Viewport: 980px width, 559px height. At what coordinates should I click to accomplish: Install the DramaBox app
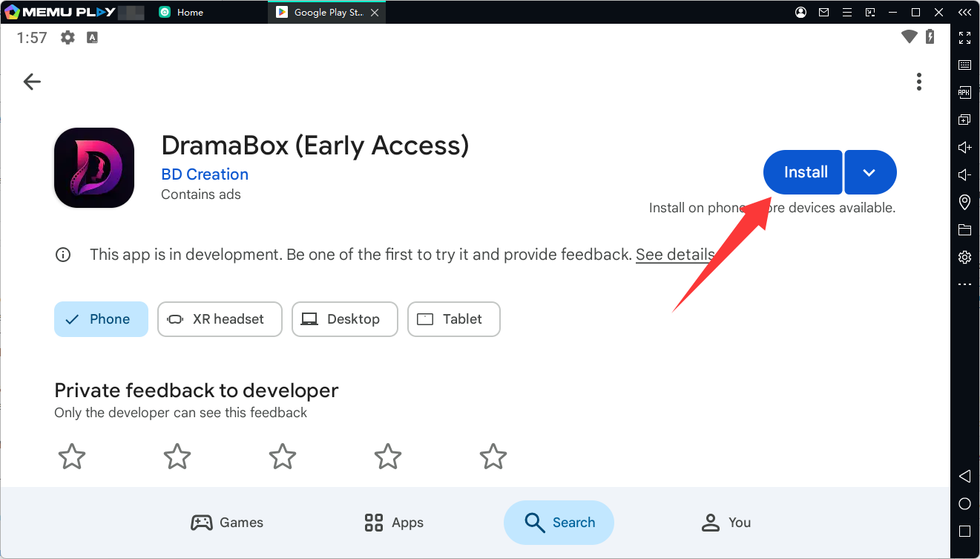point(803,172)
